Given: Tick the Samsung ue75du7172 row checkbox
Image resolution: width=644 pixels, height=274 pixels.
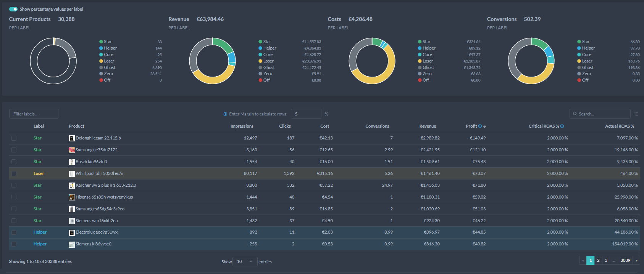Looking at the screenshot, I should point(14,150).
